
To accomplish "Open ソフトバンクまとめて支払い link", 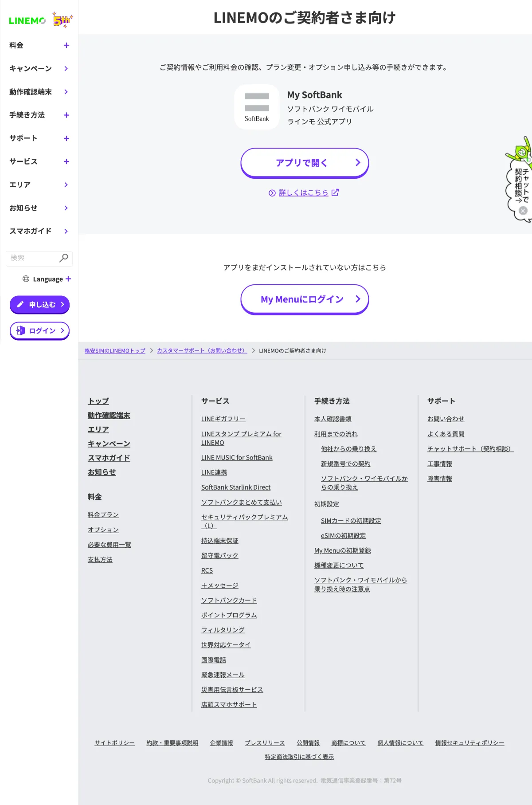I will point(242,503).
